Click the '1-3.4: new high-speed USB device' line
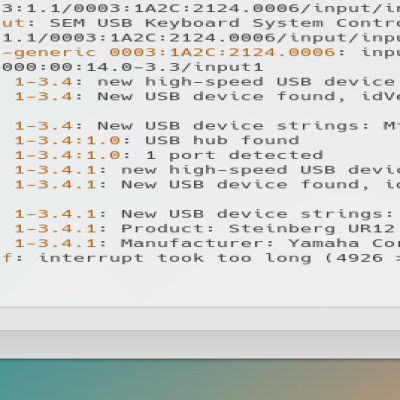Screen dimensions: 400x400 point(205,82)
